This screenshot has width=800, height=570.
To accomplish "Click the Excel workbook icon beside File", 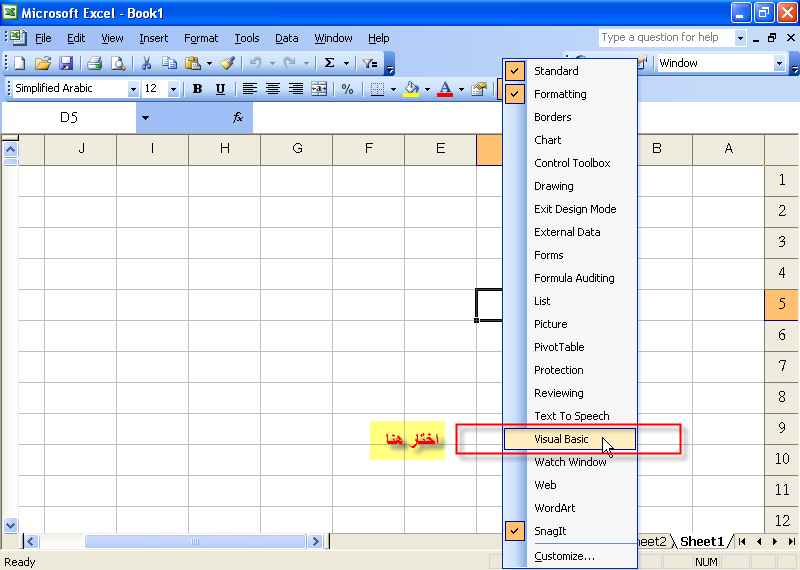I will click(18, 37).
